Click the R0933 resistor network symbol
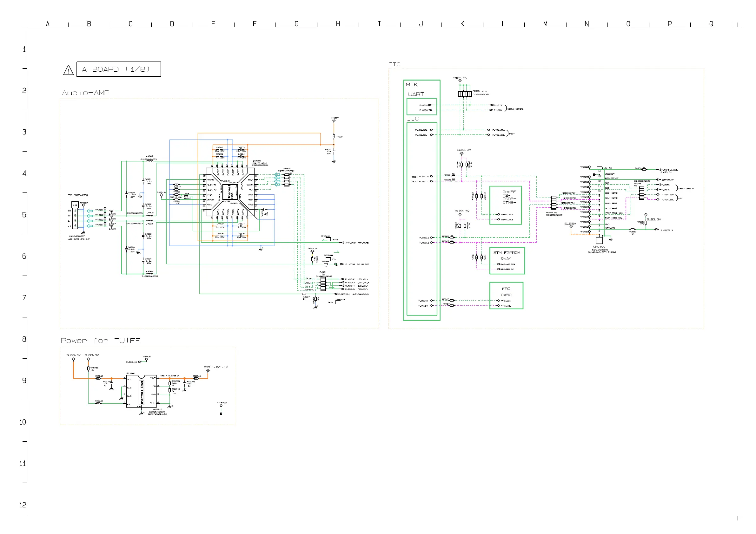This screenshot has width=756, height=534. (x=465, y=94)
